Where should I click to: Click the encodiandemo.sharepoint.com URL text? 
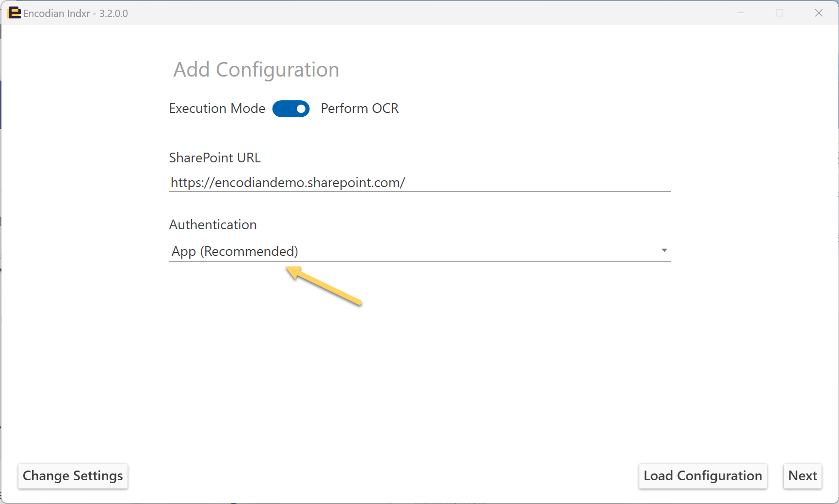288,183
